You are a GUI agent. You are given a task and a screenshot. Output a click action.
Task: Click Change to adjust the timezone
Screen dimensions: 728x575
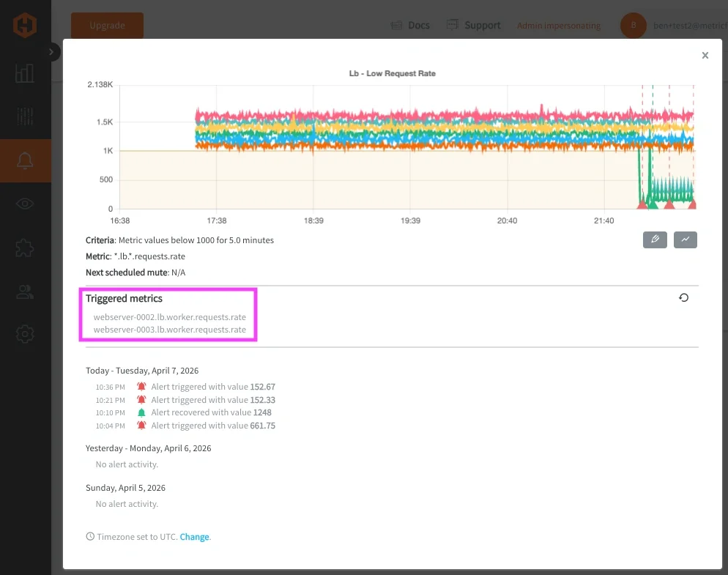195,536
